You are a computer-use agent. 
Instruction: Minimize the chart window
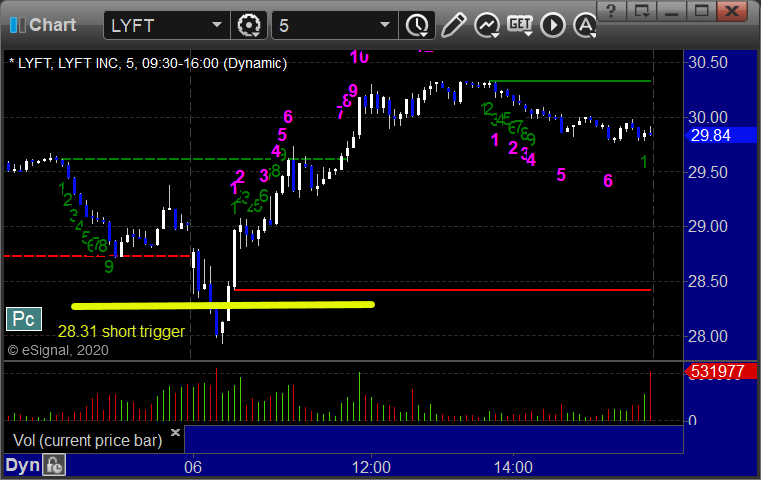pyautogui.click(x=671, y=11)
